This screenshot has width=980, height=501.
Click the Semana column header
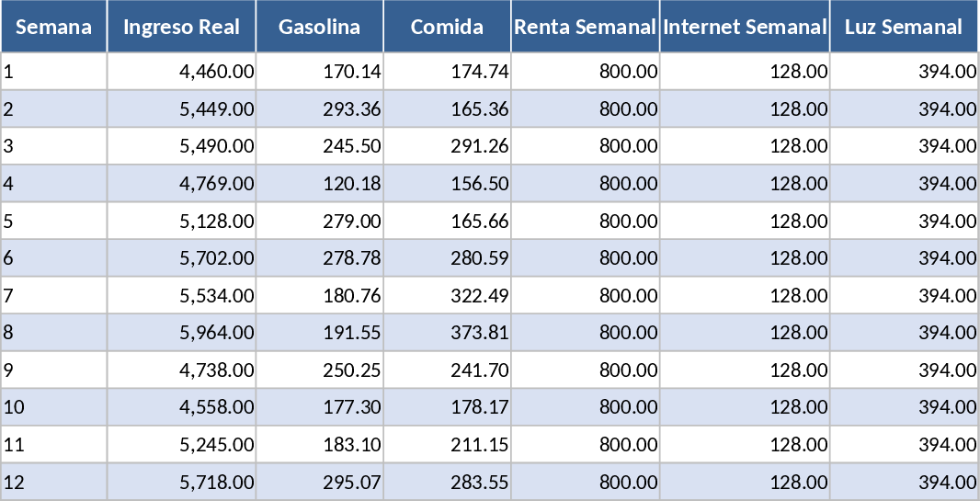tap(53, 27)
